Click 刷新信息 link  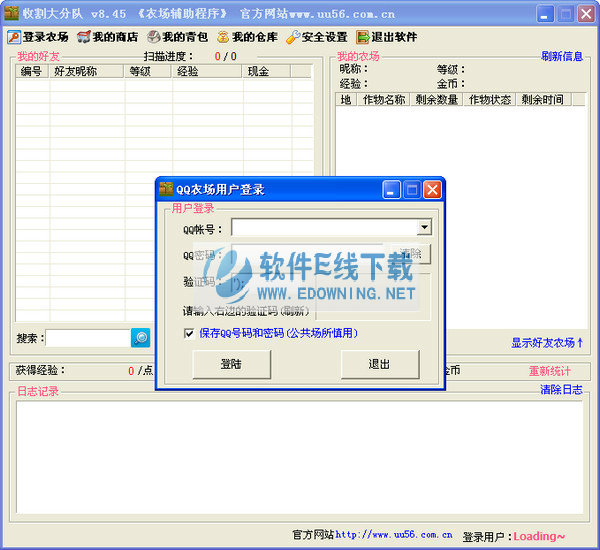[562, 57]
